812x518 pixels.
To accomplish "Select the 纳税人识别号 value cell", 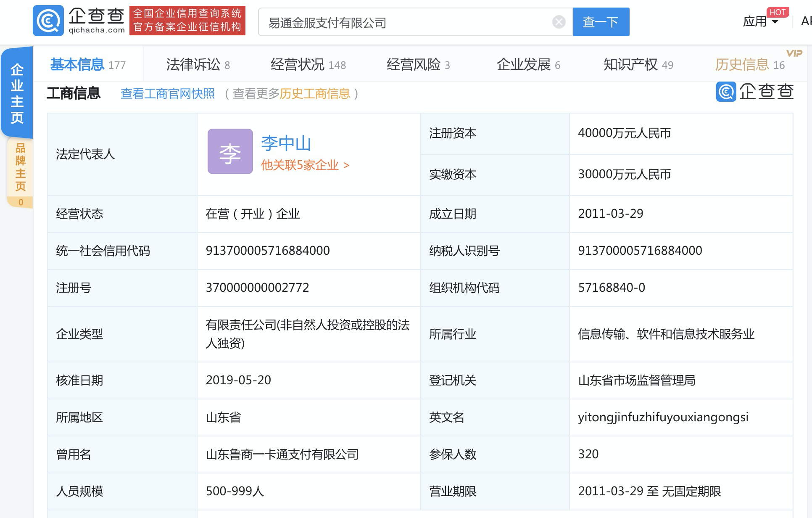I will (x=681, y=251).
